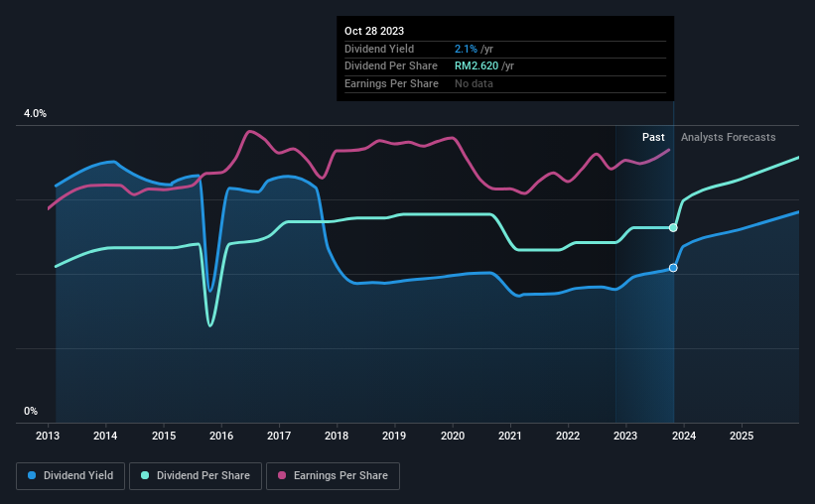Click the 2023 x-axis label
The height and width of the screenshot is (504, 815).
point(625,436)
